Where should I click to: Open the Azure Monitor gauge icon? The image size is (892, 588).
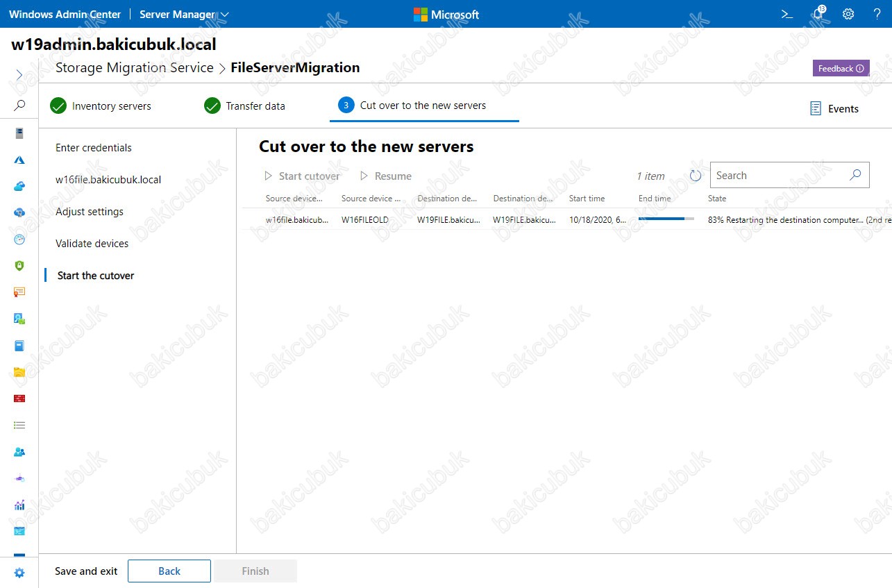click(x=19, y=240)
